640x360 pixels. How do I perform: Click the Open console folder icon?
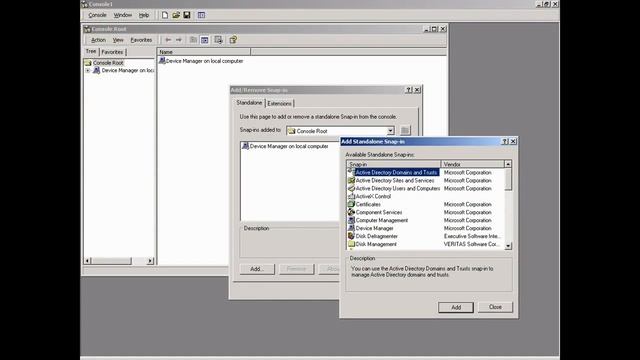click(176, 15)
